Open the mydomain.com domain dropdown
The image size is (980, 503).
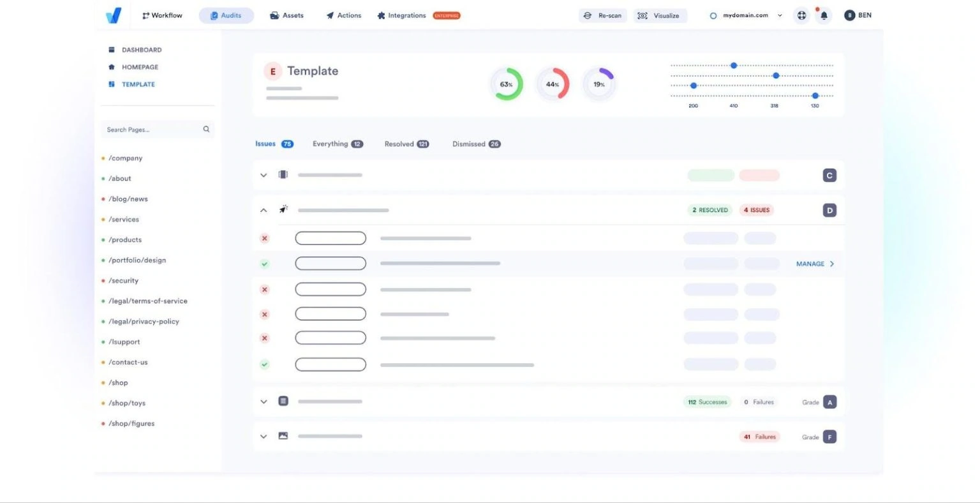point(746,15)
